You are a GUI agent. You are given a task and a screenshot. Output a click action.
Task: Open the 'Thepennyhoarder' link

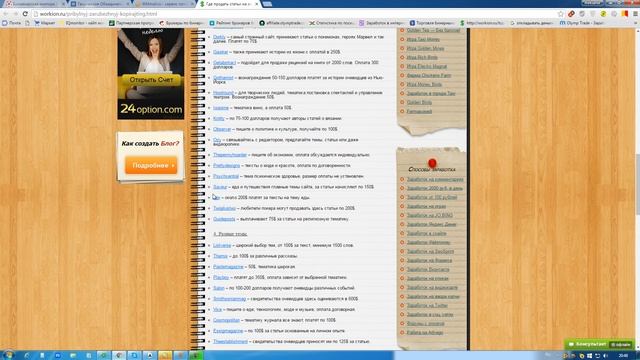click(x=230, y=155)
